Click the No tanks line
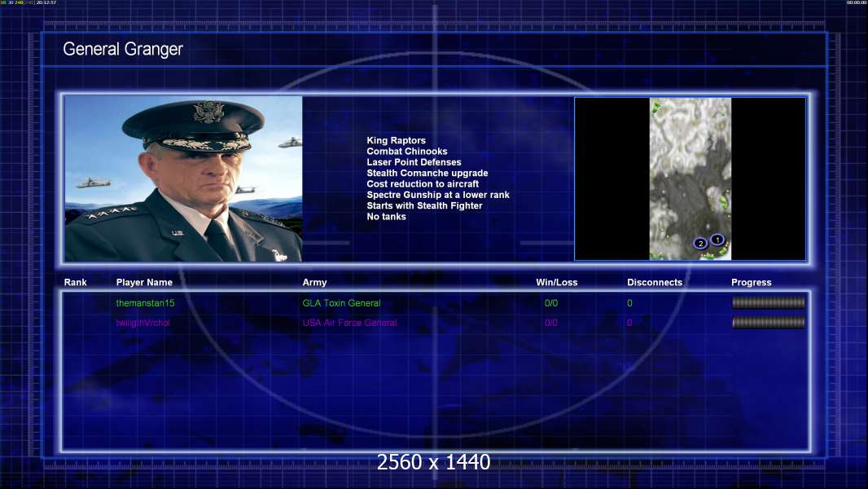This screenshot has width=868, height=489. pos(386,217)
